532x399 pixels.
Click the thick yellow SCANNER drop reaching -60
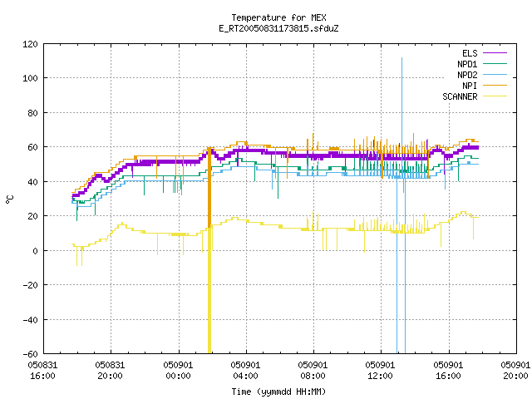coord(209,290)
